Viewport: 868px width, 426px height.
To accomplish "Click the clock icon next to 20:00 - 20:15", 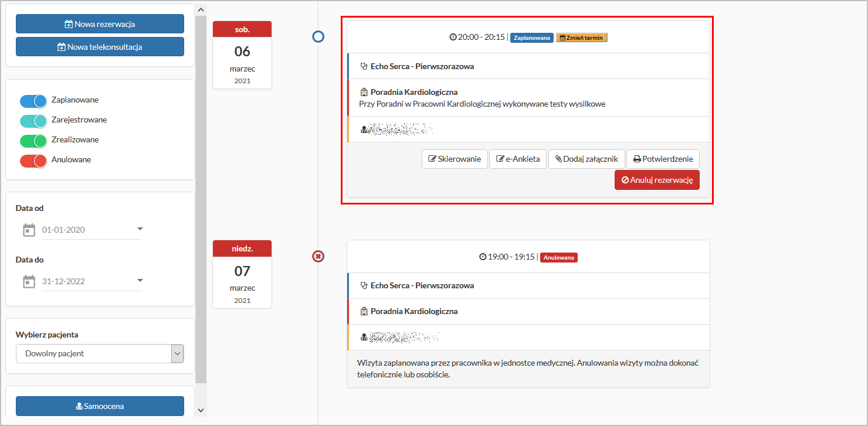I will point(453,37).
